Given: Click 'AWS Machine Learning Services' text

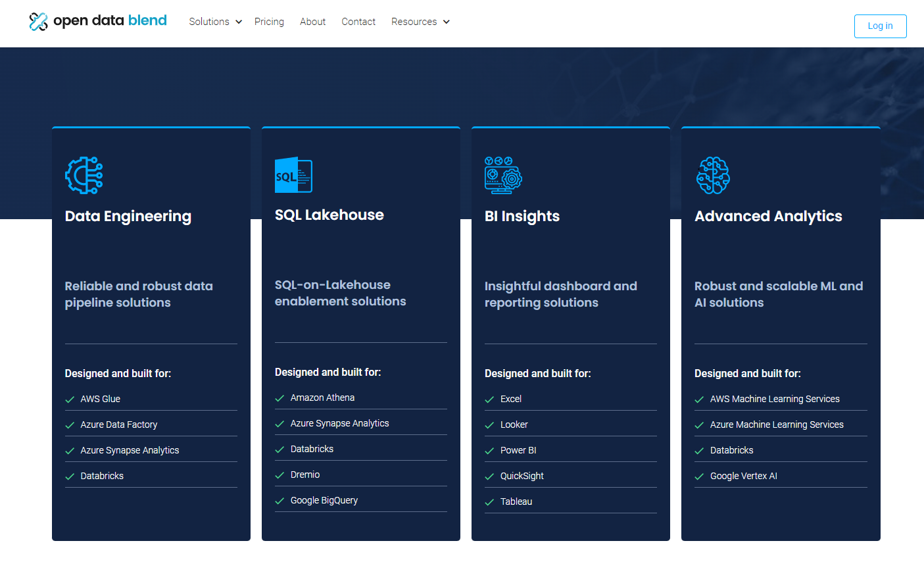Looking at the screenshot, I should click(x=775, y=399).
